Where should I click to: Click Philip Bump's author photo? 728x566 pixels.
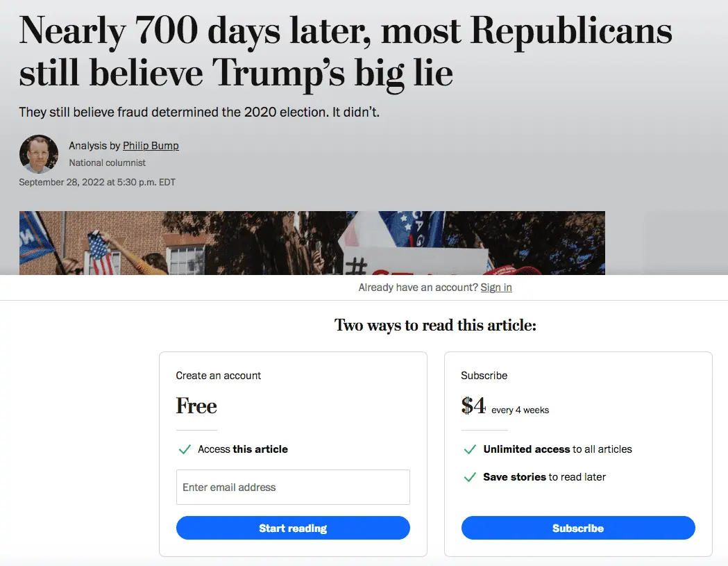38,153
